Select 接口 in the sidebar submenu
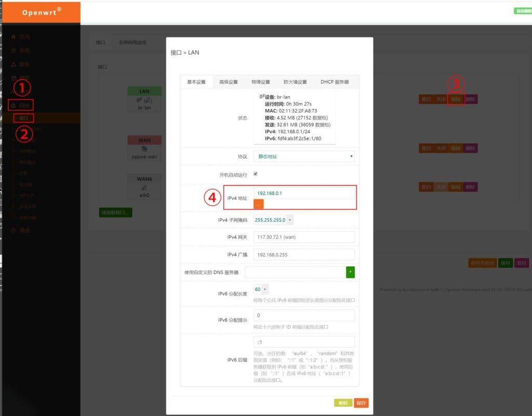The width and height of the screenshot is (532, 416). [23, 118]
